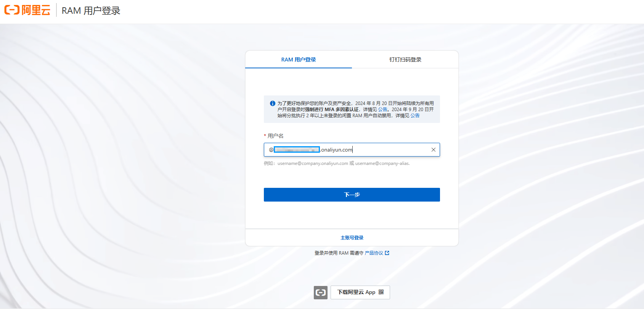This screenshot has width=644, height=310.
Task: Switch to the 钉钉扫码登录 tab
Action: [x=405, y=60]
